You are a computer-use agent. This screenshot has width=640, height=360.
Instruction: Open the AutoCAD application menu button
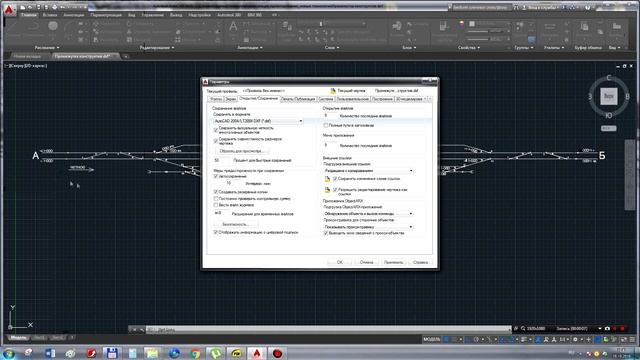point(9,9)
